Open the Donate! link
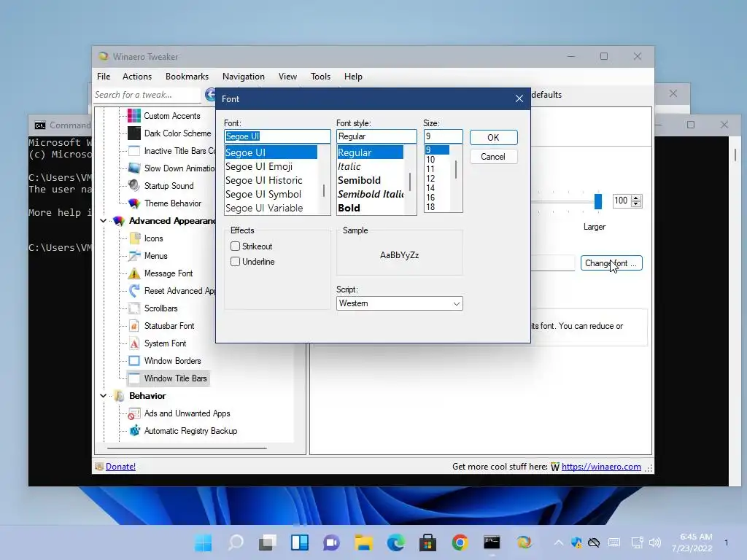This screenshot has width=747, height=560. click(x=120, y=467)
